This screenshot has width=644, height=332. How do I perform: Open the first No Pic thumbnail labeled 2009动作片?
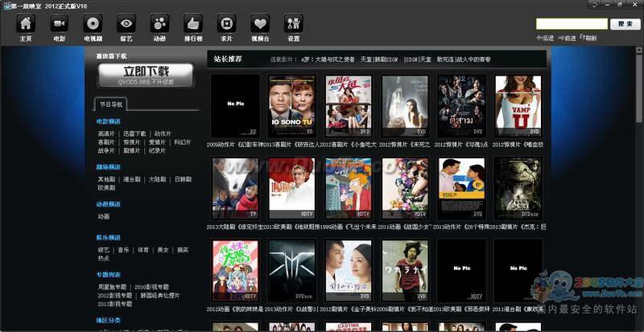tap(235, 106)
